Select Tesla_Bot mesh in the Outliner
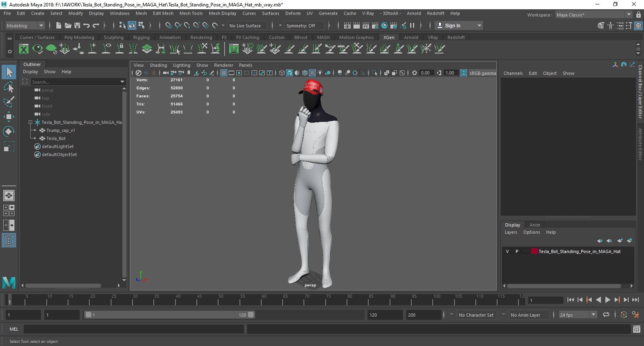644x346 pixels. coord(56,138)
